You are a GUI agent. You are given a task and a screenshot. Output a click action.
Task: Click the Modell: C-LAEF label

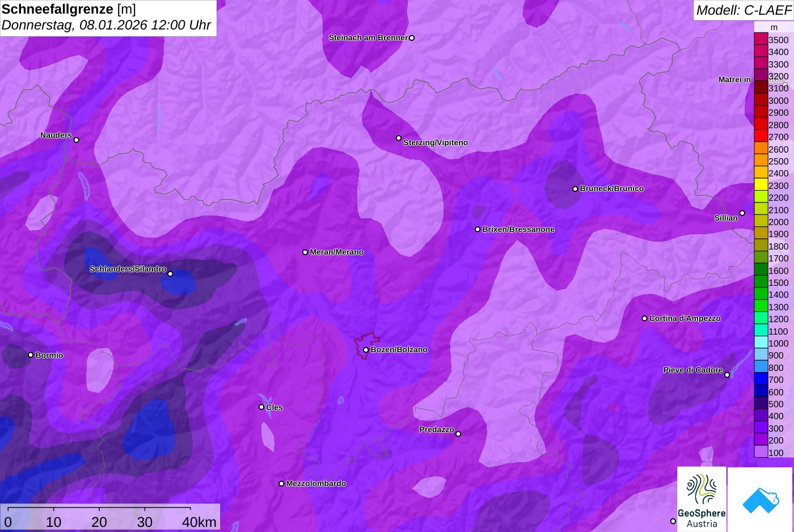point(743,10)
